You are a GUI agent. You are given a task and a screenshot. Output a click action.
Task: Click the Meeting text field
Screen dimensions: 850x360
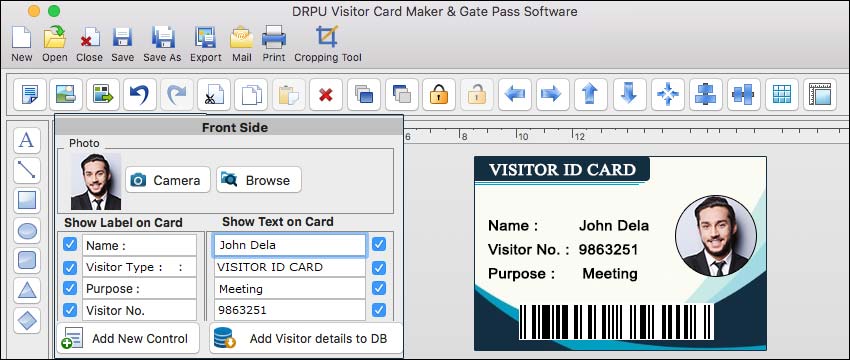(x=290, y=289)
